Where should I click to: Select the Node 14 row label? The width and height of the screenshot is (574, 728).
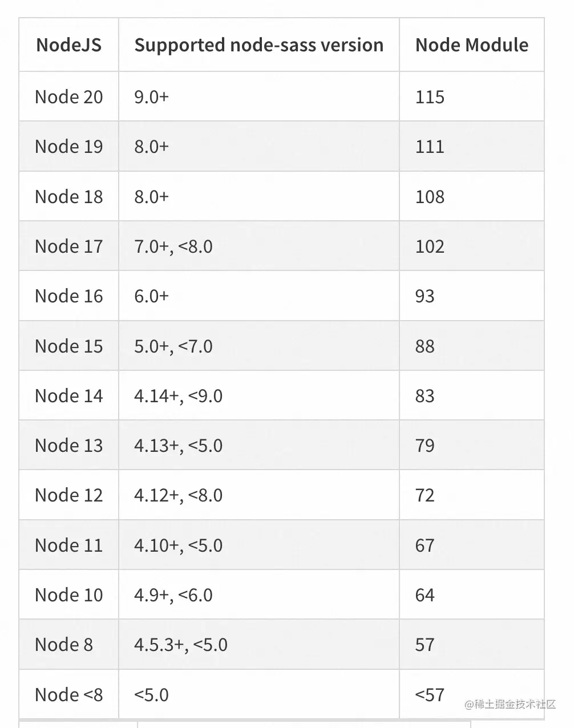[69, 396]
